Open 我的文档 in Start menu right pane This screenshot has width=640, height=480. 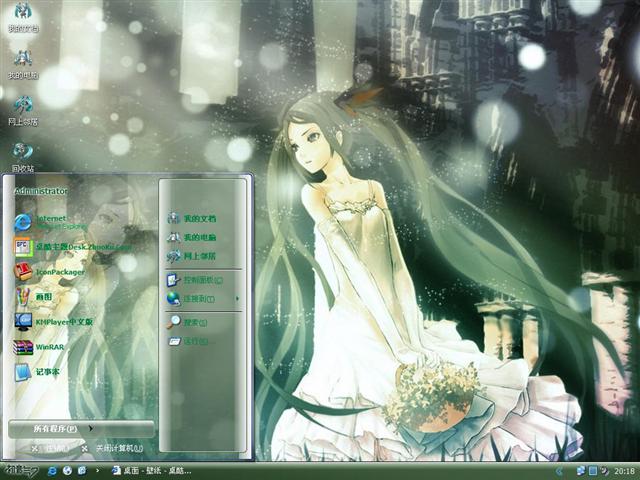point(192,218)
